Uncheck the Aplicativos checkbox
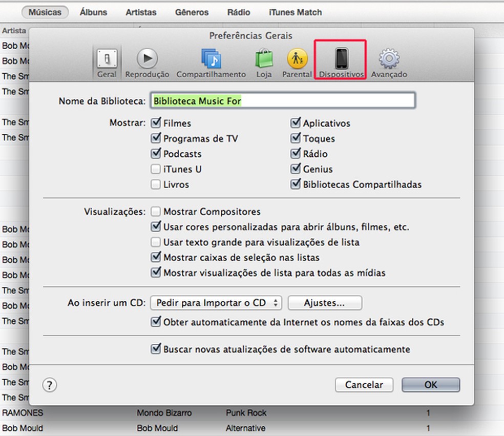The width and height of the screenshot is (504, 436). [296, 123]
